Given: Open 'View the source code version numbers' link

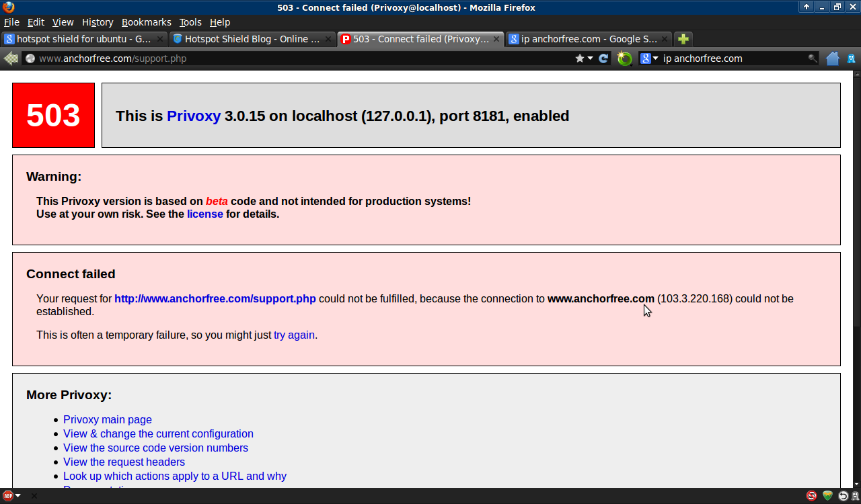Looking at the screenshot, I should click(155, 448).
